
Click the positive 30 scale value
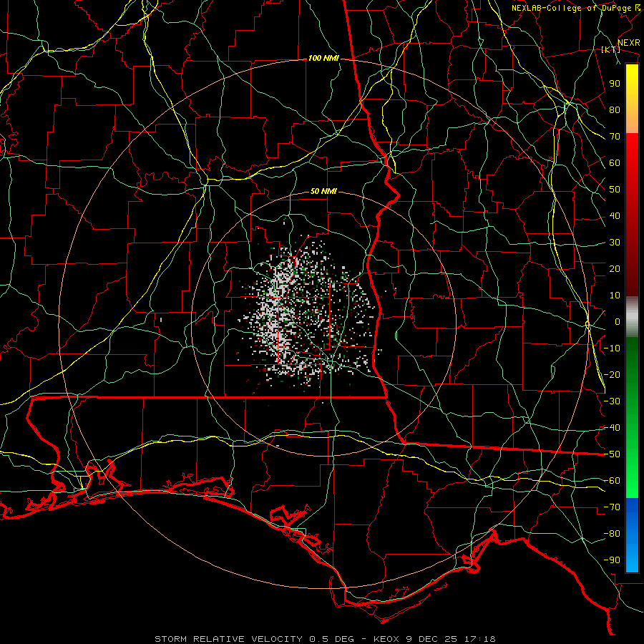coord(615,243)
